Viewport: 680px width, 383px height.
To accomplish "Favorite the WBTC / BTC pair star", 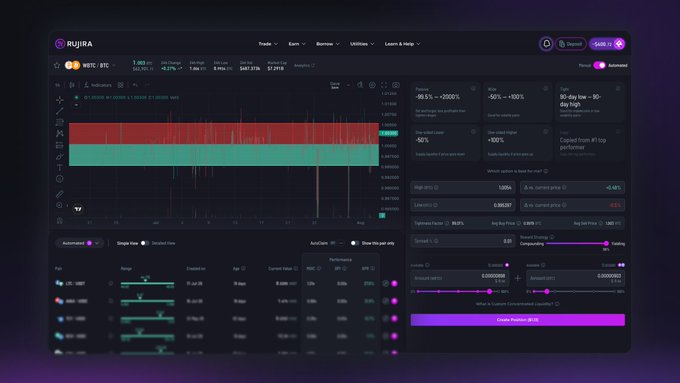I will [x=57, y=65].
